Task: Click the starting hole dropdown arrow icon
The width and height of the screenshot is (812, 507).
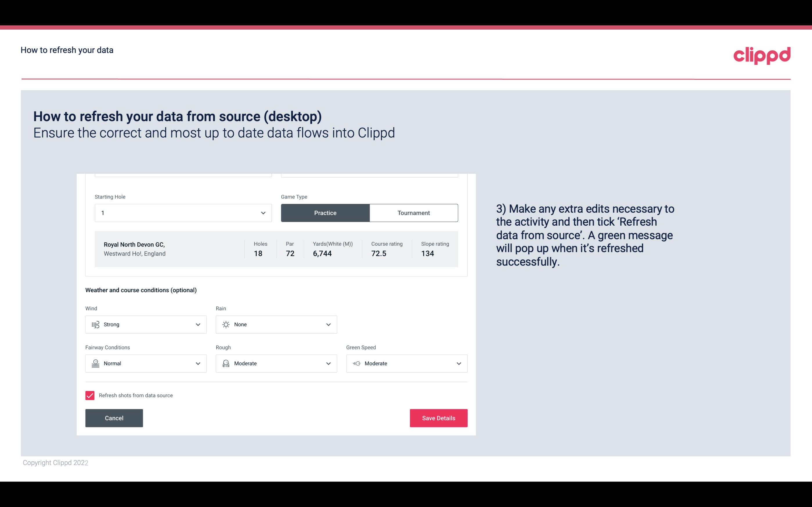Action: tap(263, 213)
